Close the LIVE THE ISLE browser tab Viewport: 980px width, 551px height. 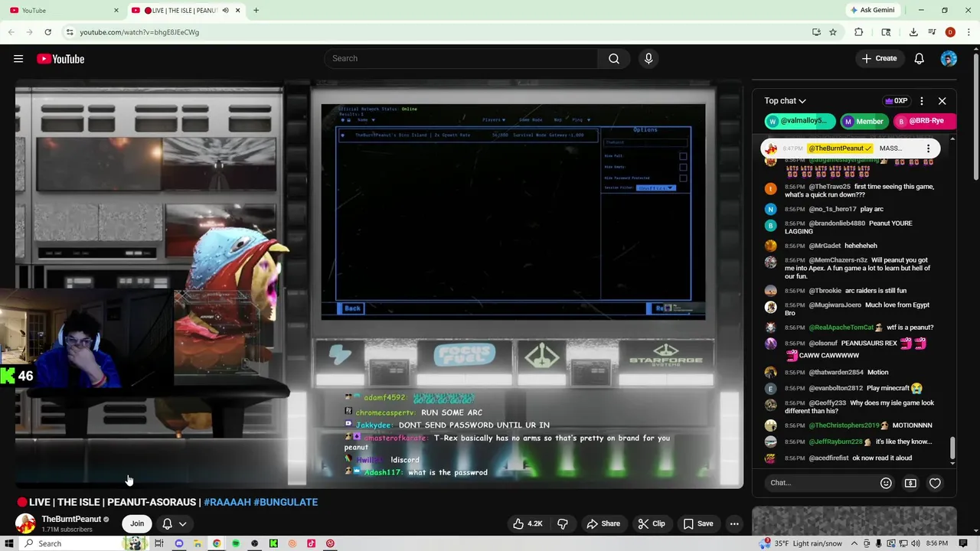pyautogui.click(x=237, y=11)
